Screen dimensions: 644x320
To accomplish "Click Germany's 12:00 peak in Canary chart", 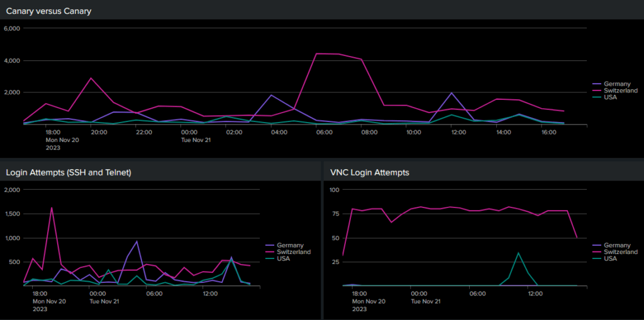I will 452,93.
